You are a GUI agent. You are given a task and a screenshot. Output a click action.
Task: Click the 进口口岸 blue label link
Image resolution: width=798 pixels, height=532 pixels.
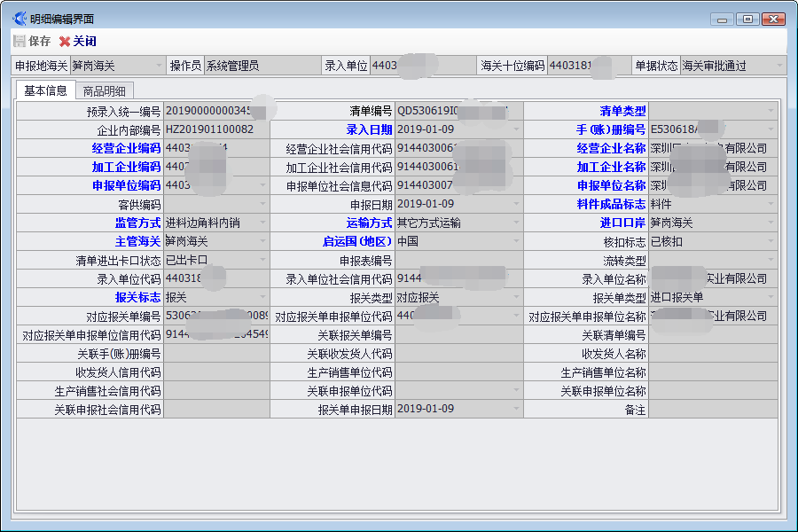(619, 223)
